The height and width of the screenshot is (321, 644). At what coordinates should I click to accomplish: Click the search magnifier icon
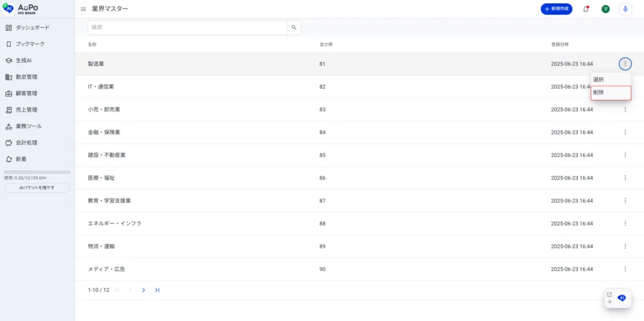[294, 28]
